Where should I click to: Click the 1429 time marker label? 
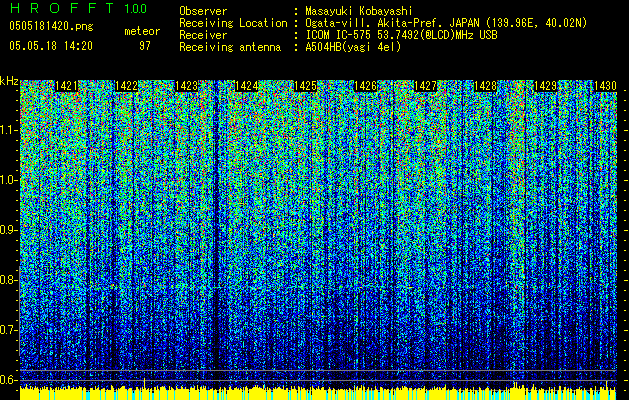click(x=545, y=86)
